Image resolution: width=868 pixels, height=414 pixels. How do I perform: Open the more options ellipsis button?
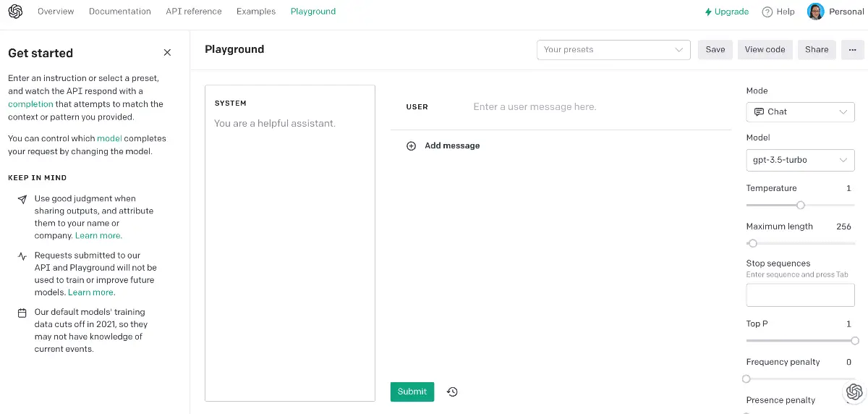853,50
